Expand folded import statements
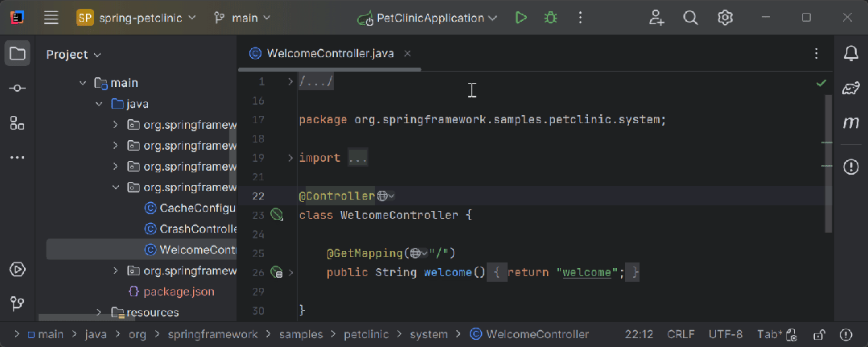Screen dimensions: 868x347 pos(290,158)
